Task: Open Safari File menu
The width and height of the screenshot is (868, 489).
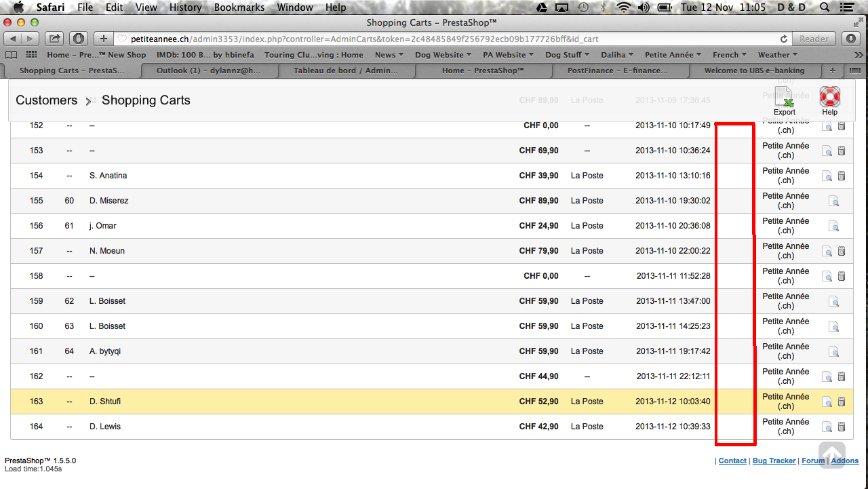Action: click(x=85, y=7)
